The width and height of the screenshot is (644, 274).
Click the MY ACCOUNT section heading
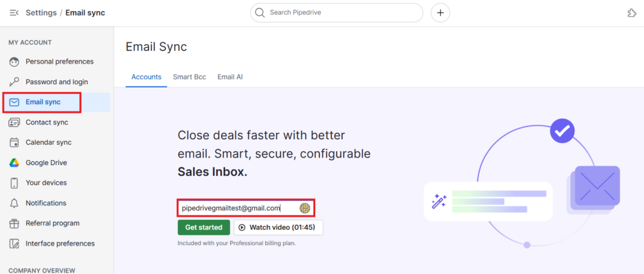point(30,42)
